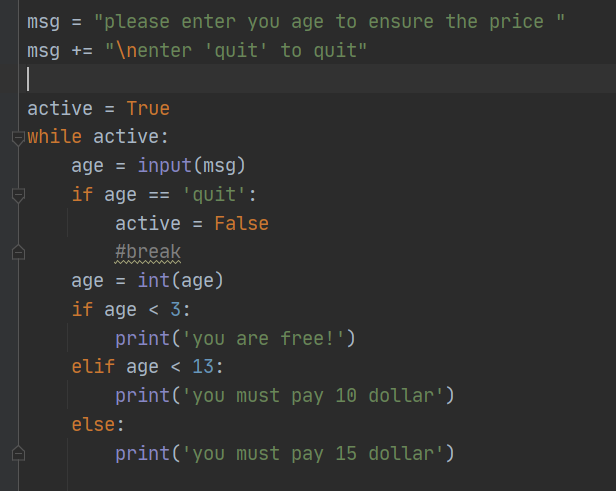
Task: Click the while keyword
Action: tap(55, 137)
